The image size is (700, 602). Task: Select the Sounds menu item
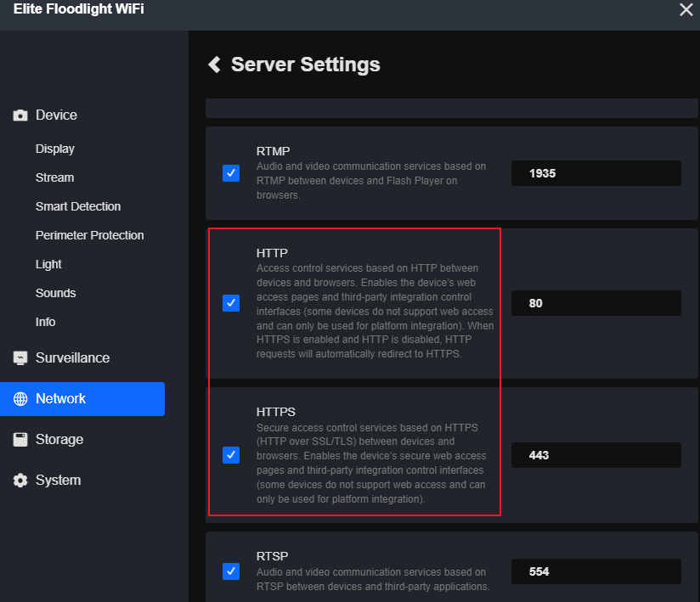pos(55,292)
